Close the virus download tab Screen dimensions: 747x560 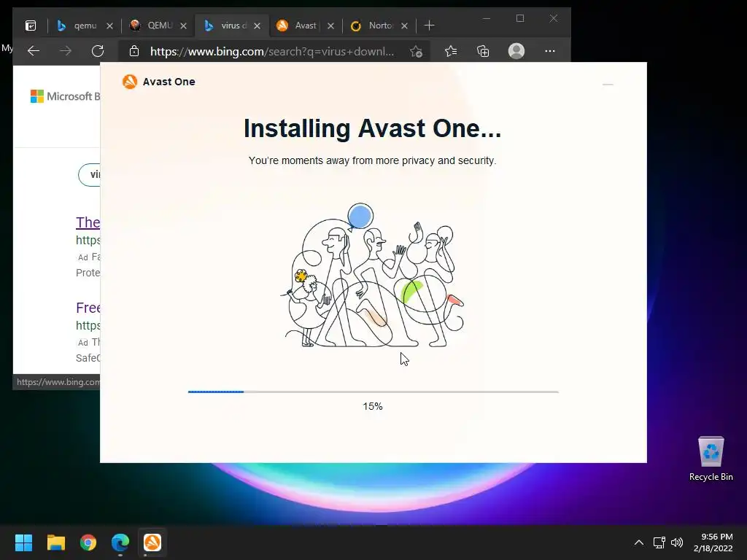(x=258, y=26)
